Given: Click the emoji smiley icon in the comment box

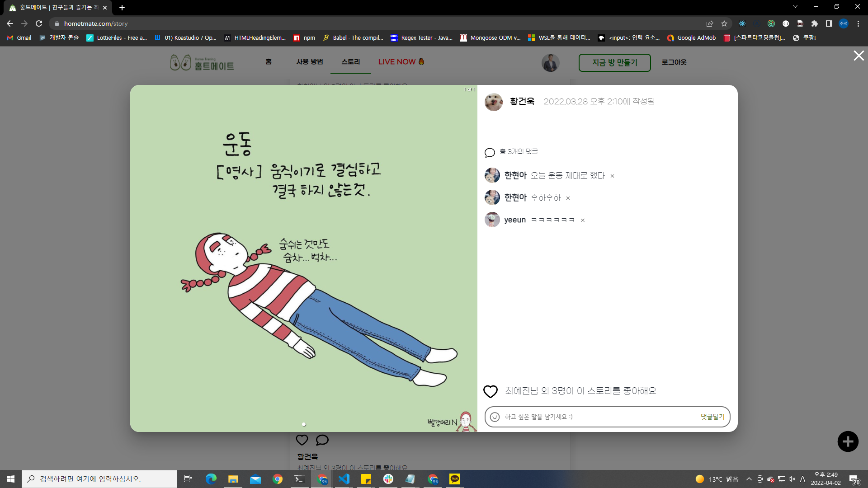Looking at the screenshot, I should pos(495,417).
